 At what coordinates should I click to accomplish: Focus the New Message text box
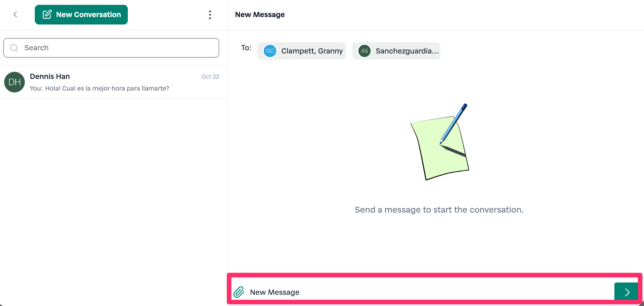click(419, 292)
